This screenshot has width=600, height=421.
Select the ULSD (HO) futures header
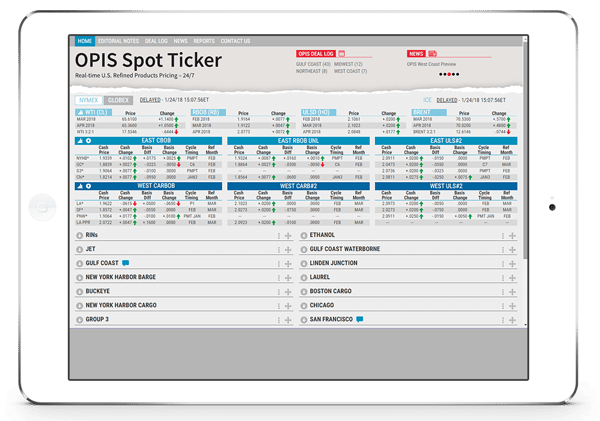(x=318, y=113)
